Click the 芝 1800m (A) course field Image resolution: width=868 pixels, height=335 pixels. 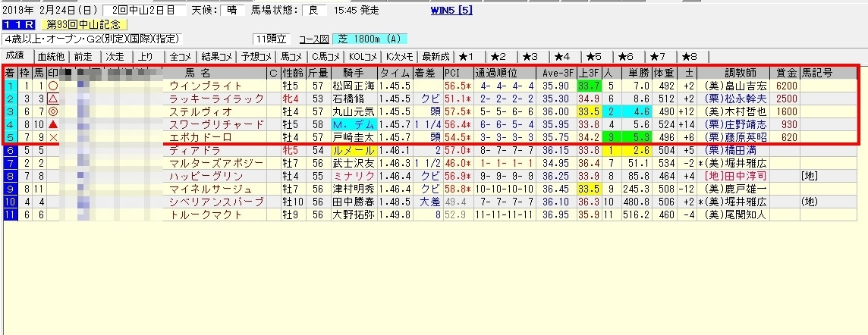pos(370,39)
